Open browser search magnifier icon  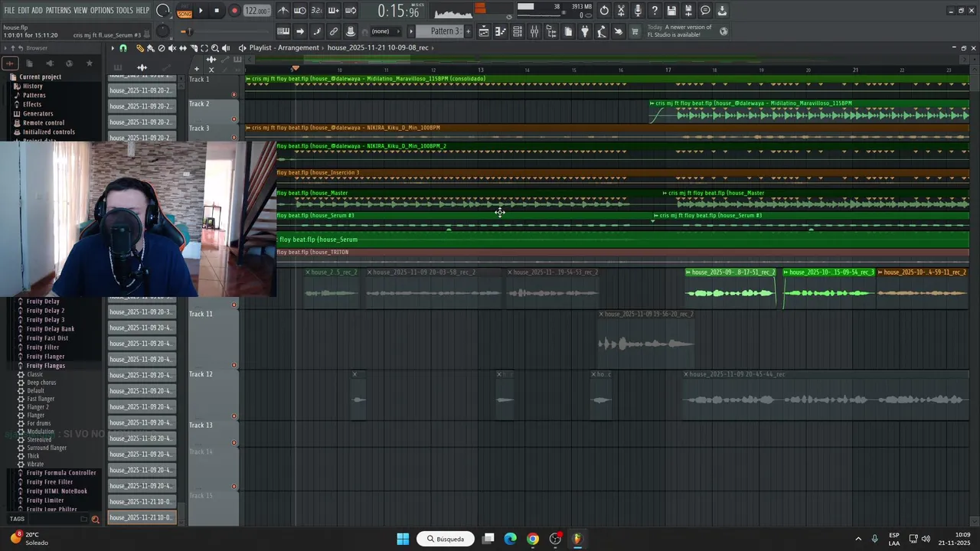click(96, 519)
